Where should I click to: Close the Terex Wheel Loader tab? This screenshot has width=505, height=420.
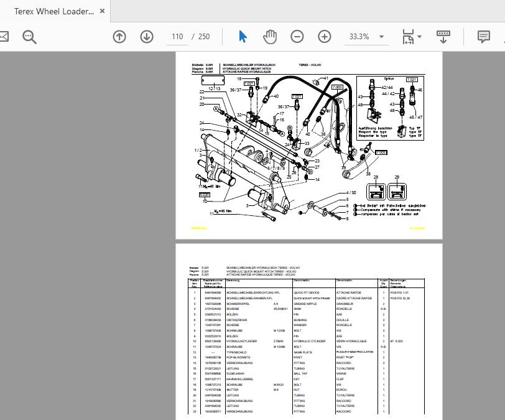click(102, 11)
